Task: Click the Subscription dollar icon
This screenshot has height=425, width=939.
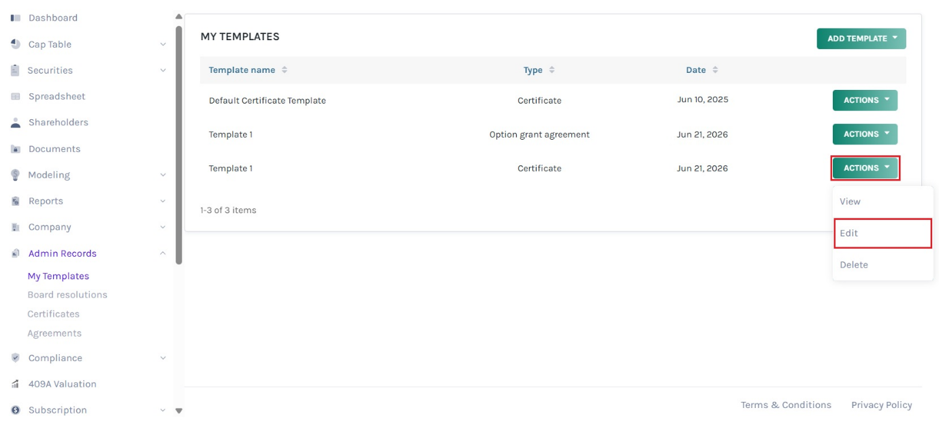Action: [x=16, y=410]
